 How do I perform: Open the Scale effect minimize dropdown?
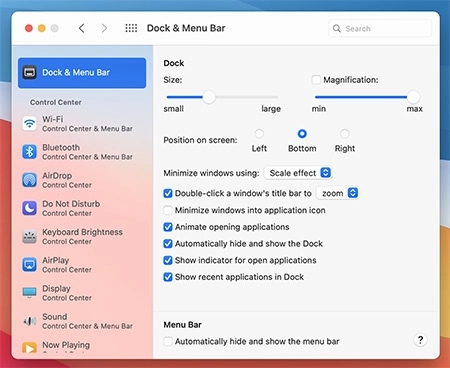pos(299,173)
